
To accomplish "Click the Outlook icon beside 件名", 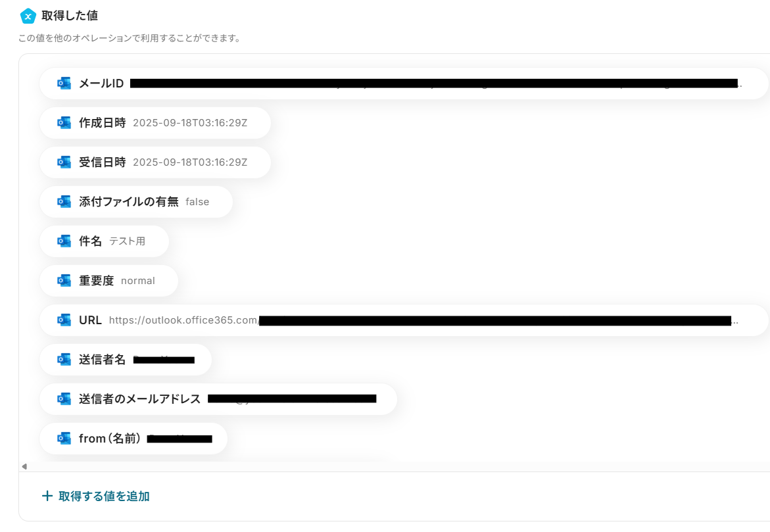I will [x=64, y=241].
